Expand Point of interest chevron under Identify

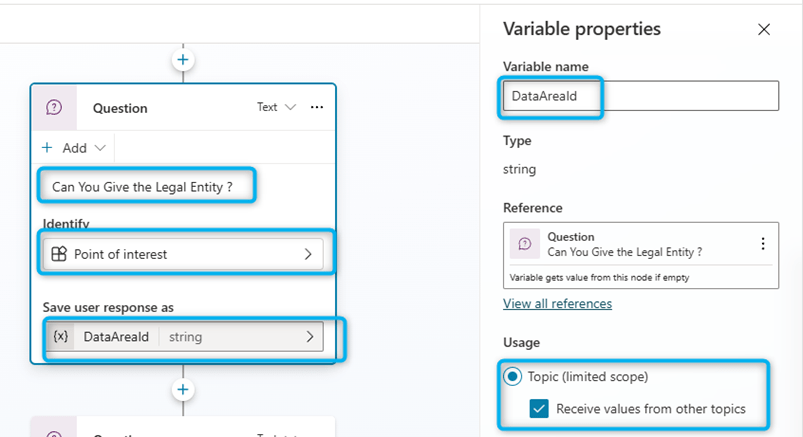click(x=308, y=254)
